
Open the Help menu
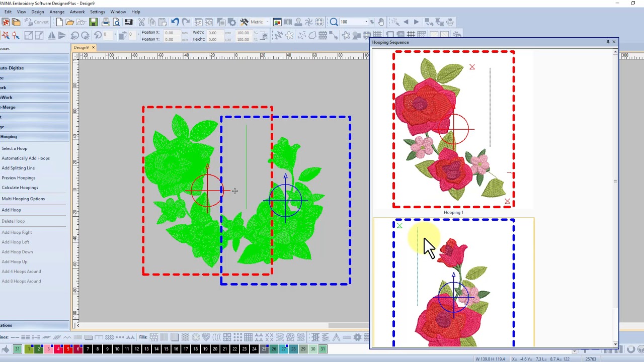(136, 12)
